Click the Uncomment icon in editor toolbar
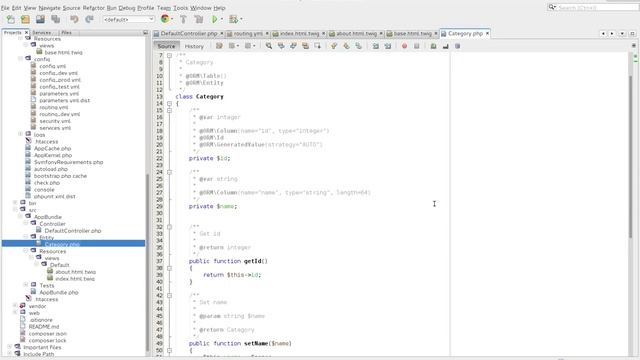The width and height of the screenshot is (640, 360). pos(446,46)
